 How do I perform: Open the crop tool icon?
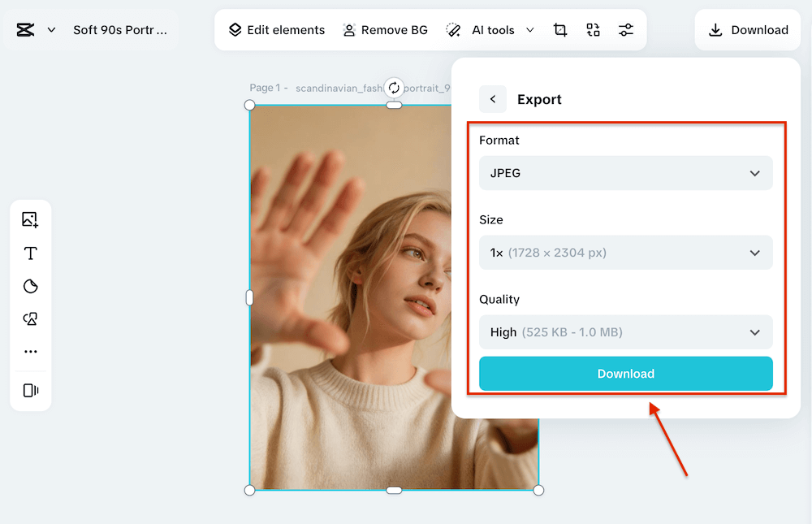pyautogui.click(x=559, y=30)
